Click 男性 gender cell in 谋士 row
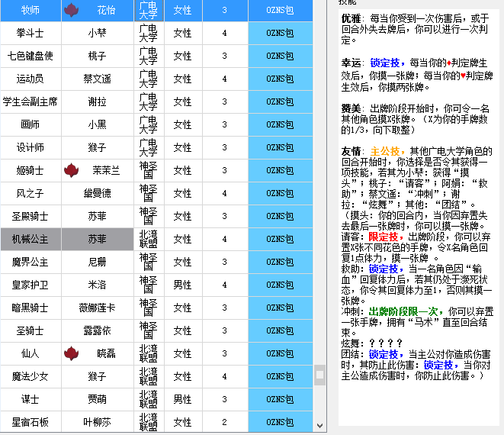504x435 pixels. coord(183,399)
